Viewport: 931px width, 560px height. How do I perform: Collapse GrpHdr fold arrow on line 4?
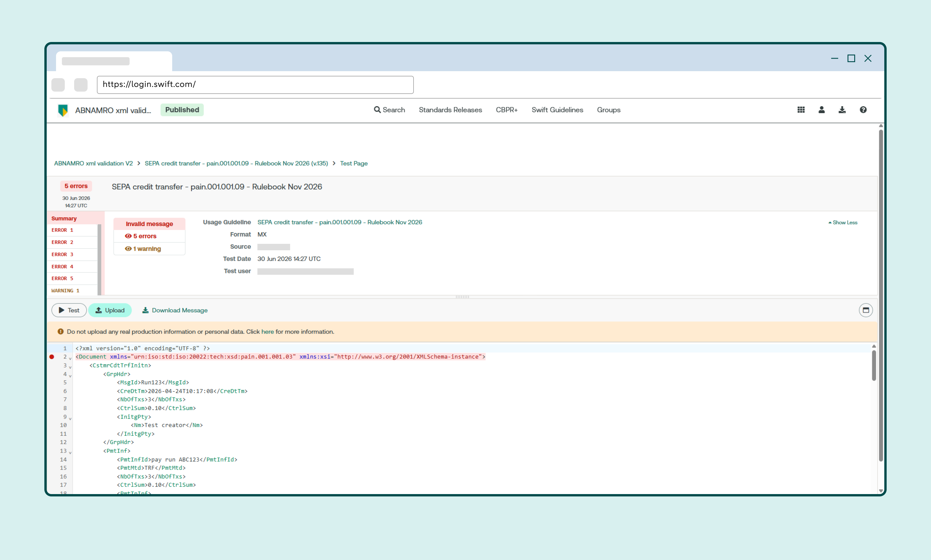tap(70, 375)
